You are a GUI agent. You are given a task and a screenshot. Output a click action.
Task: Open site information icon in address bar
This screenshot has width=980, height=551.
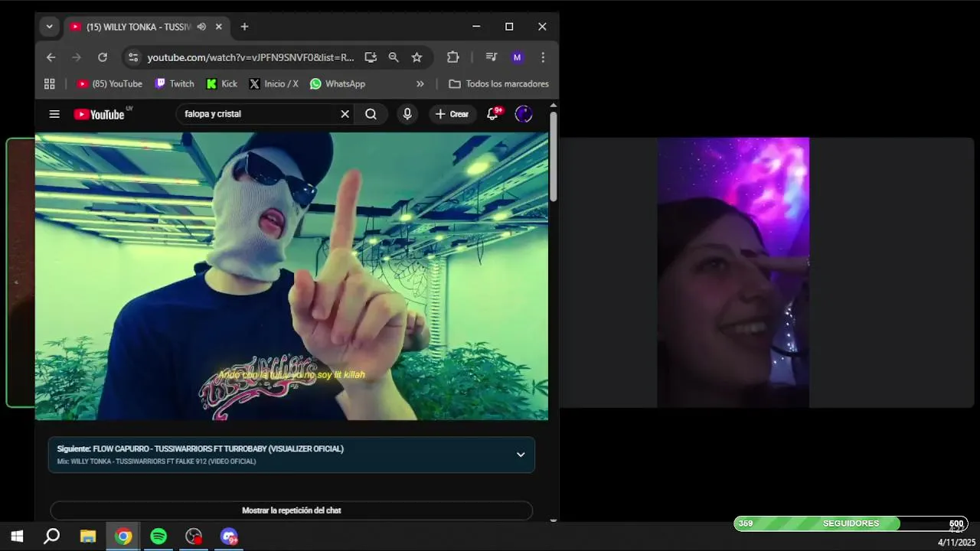[133, 57]
